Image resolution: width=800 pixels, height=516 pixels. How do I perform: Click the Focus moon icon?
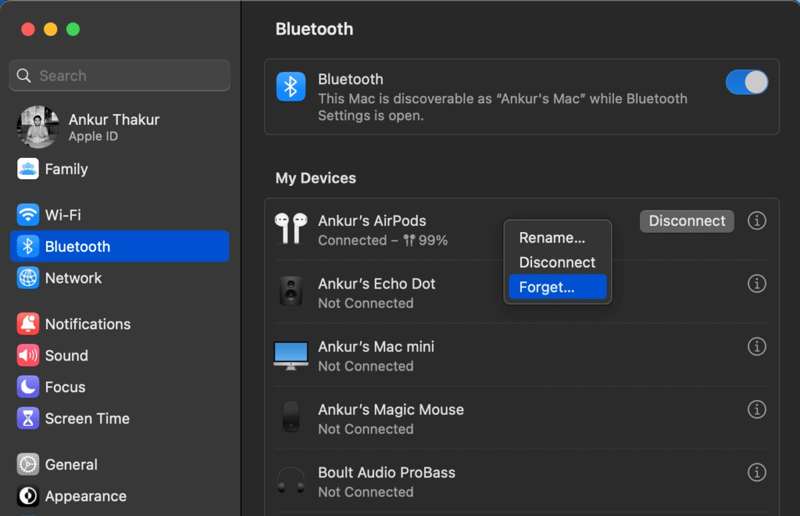(28, 387)
